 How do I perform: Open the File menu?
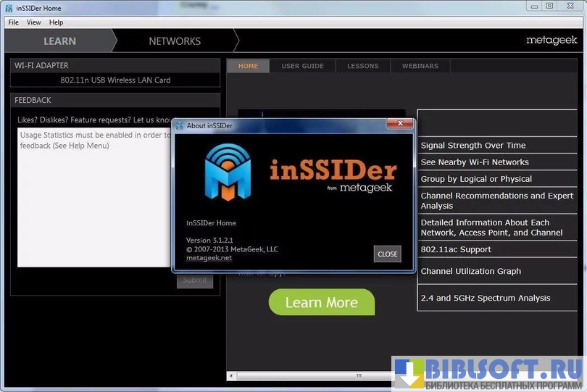point(14,22)
